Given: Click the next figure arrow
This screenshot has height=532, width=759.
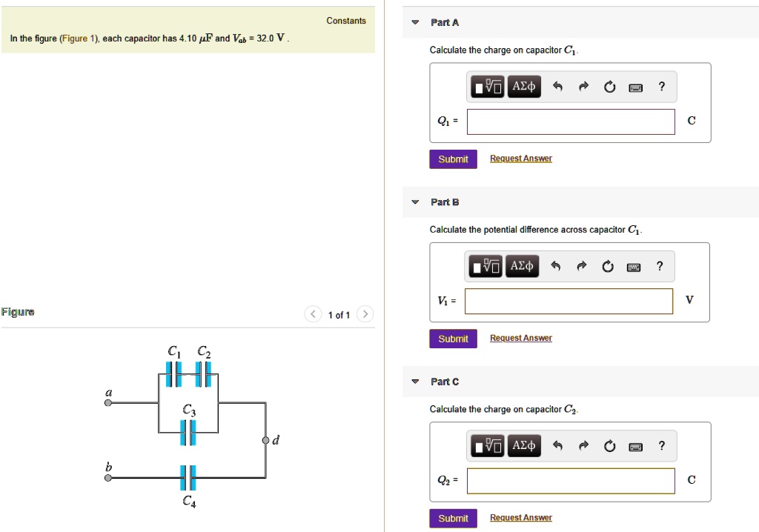Looking at the screenshot, I should [x=365, y=314].
